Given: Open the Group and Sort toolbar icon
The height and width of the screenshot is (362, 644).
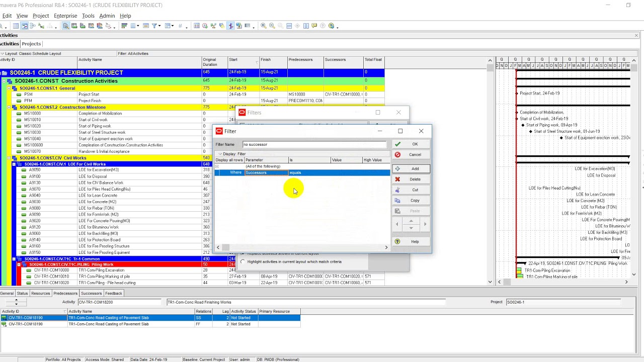Looking at the screenshot, I should pos(168,26).
